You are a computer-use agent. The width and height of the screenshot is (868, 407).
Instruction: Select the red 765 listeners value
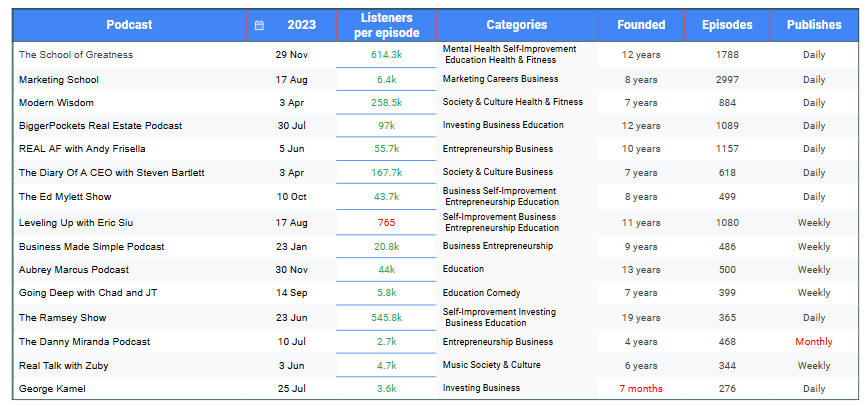coord(387,223)
